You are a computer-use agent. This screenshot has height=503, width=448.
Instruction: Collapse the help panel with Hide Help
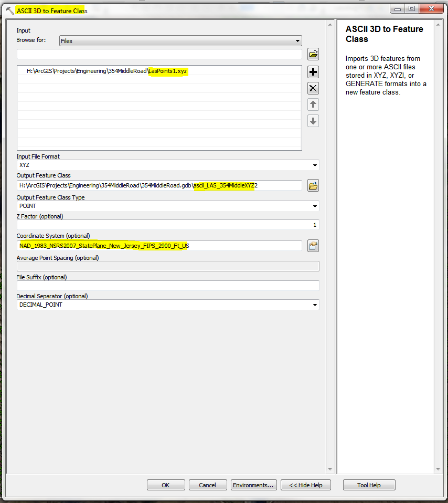point(306,485)
